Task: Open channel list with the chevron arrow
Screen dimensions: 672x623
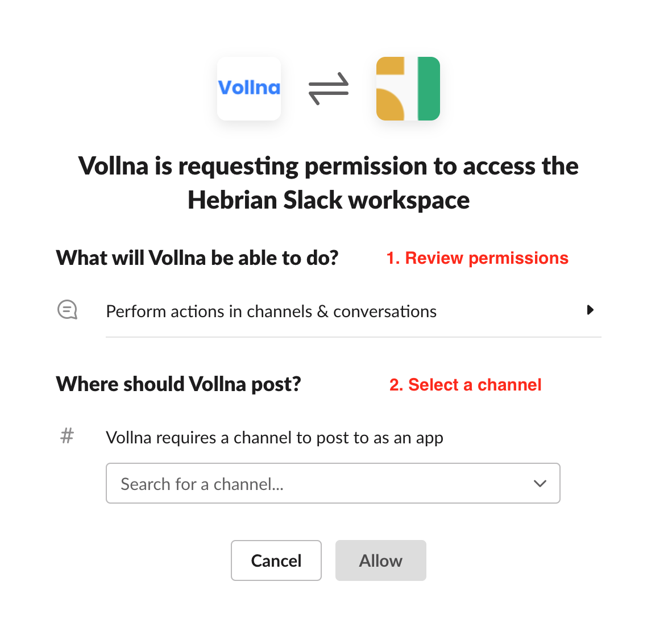Action: pos(540,484)
